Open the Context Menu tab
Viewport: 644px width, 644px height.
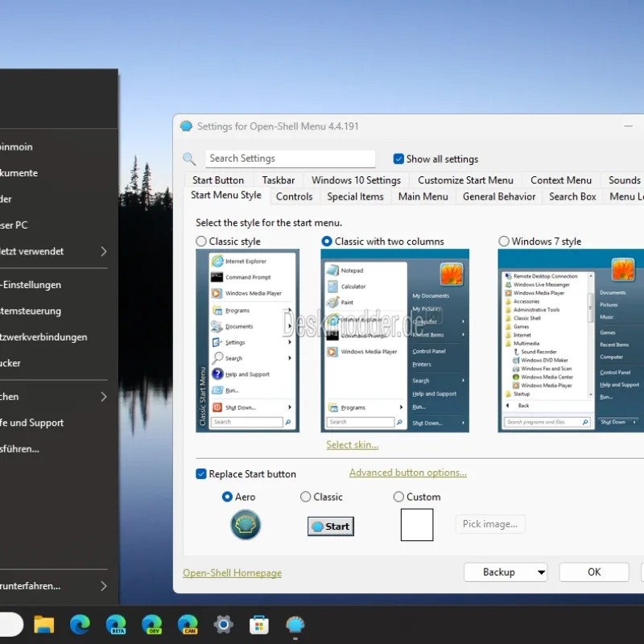(560, 180)
